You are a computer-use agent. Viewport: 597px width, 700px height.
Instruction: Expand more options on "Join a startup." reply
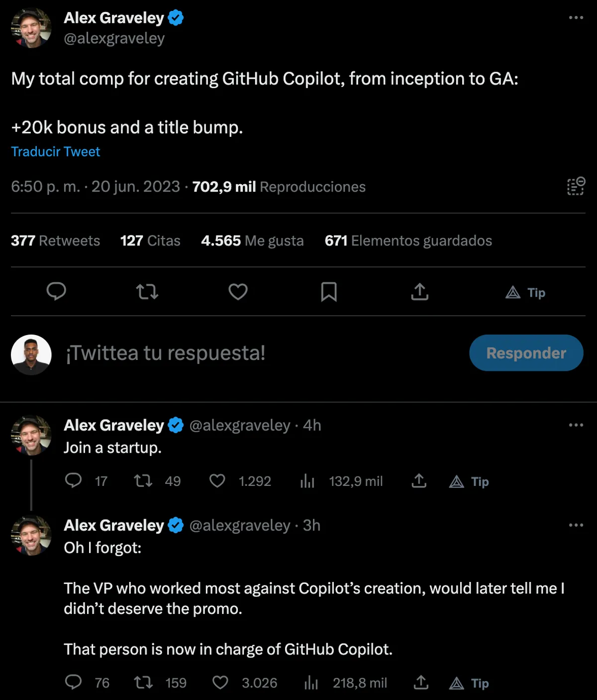click(x=576, y=425)
